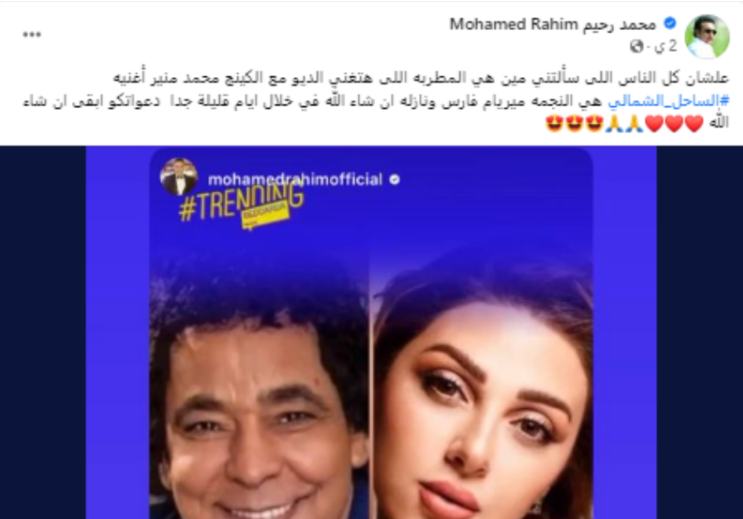Click the mohamedrahimofficial username in the image
Screen dimensions: 743x519
pyautogui.click(x=295, y=180)
